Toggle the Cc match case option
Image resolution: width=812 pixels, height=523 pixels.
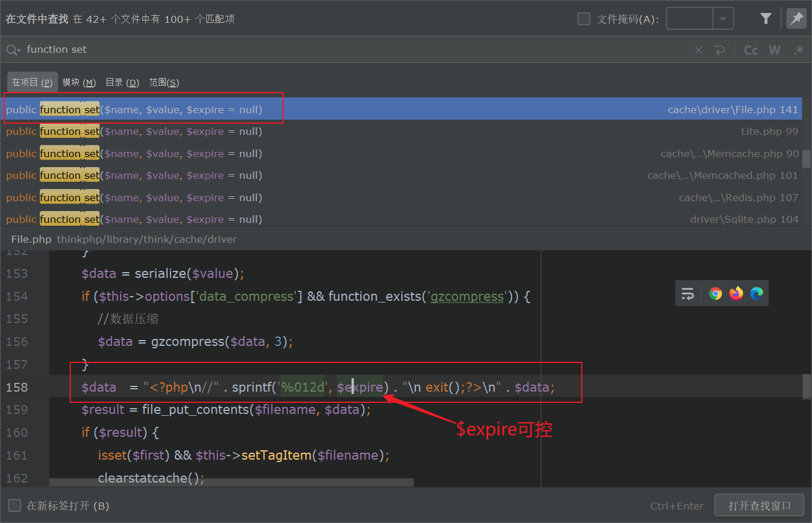(x=750, y=50)
